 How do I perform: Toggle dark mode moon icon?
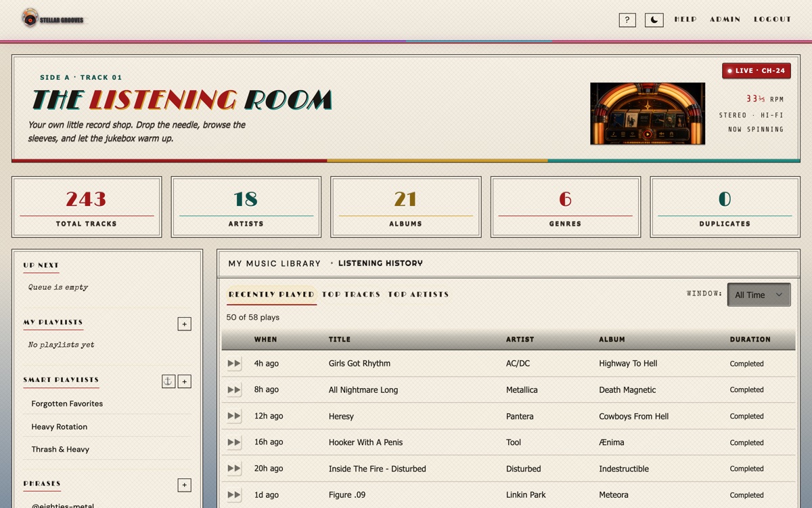tap(654, 20)
